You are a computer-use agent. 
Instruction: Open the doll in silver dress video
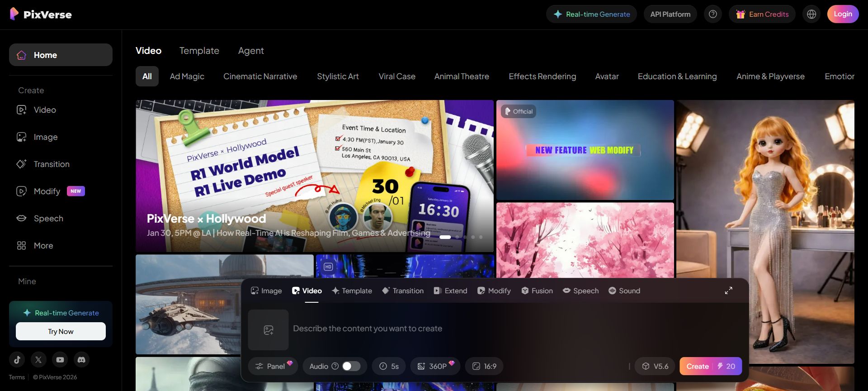click(765, 232)
